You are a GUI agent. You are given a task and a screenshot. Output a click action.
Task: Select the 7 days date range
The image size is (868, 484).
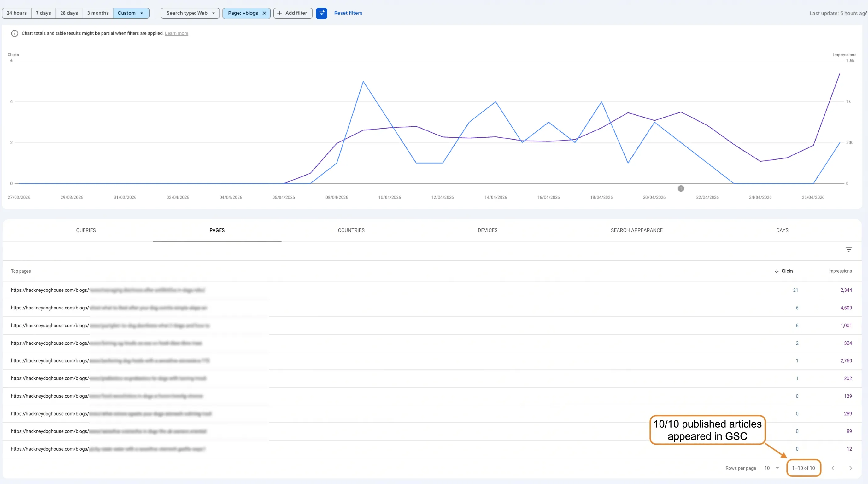pyautogui.click(x=44, y=13)
